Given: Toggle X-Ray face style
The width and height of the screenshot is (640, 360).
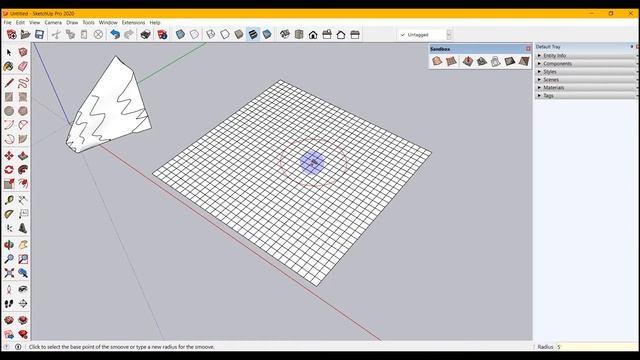Looking at the screenshot, I should 180,35.
